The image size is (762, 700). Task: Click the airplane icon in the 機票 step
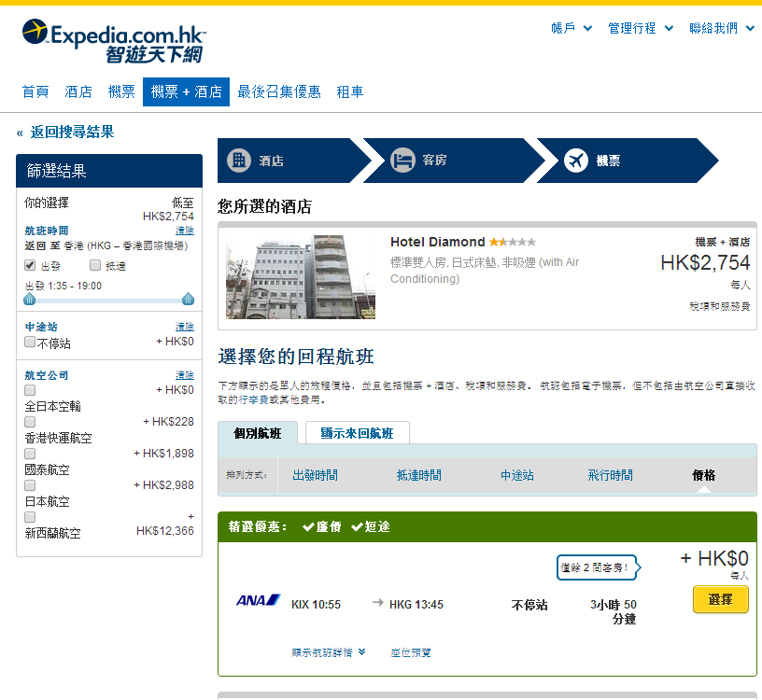(576, 160)
